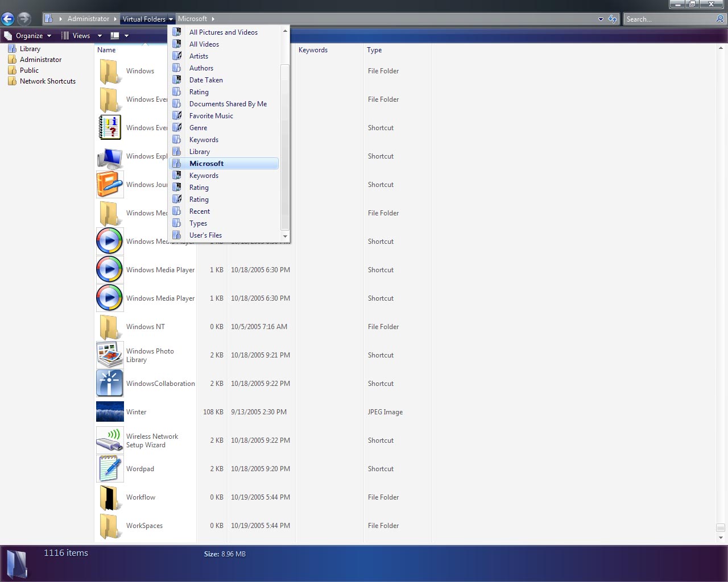Expand the Microsoft breadcrumb arrow

click(213, 19)
